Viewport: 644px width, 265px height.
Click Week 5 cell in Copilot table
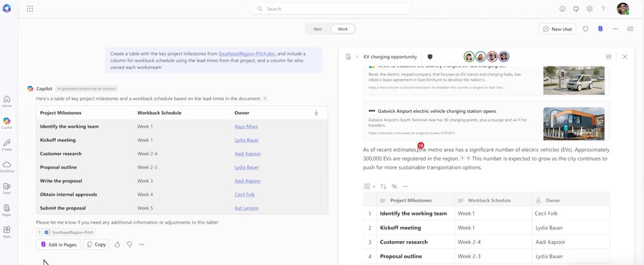[x=145, y=208]
